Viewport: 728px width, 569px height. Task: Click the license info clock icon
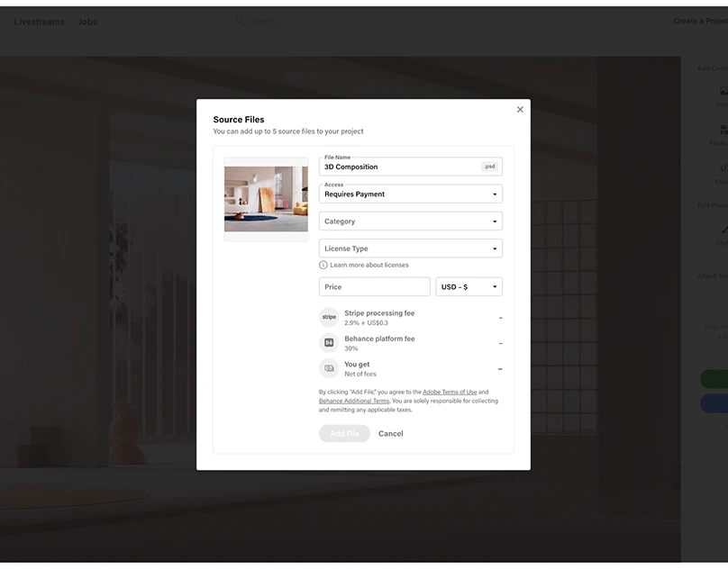(x=323, y=265)
